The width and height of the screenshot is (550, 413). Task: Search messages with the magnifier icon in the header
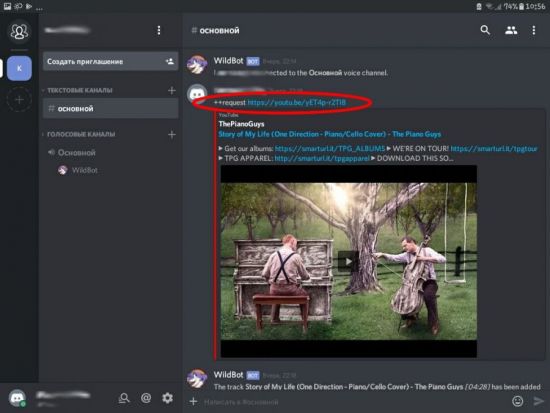(485, 30)
